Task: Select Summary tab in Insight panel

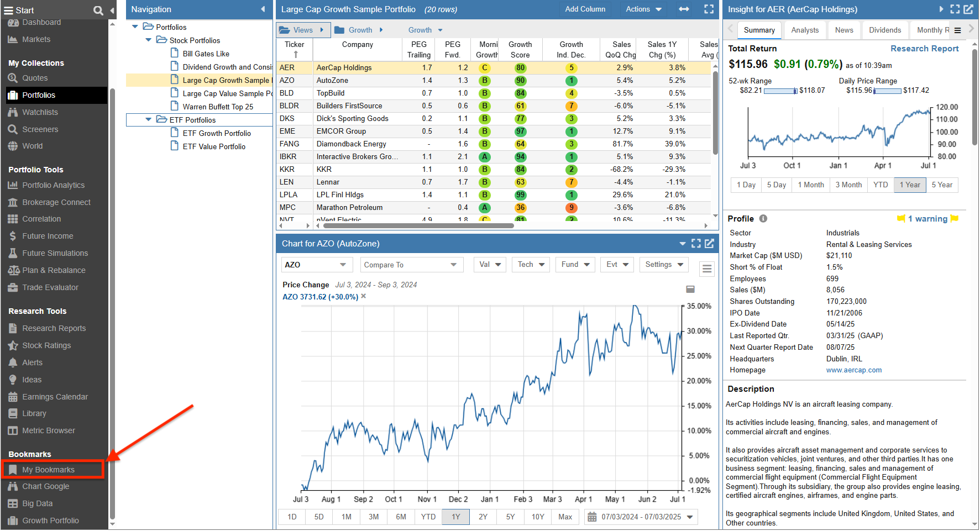Action: pyautogui.click(x=759, y=30)
